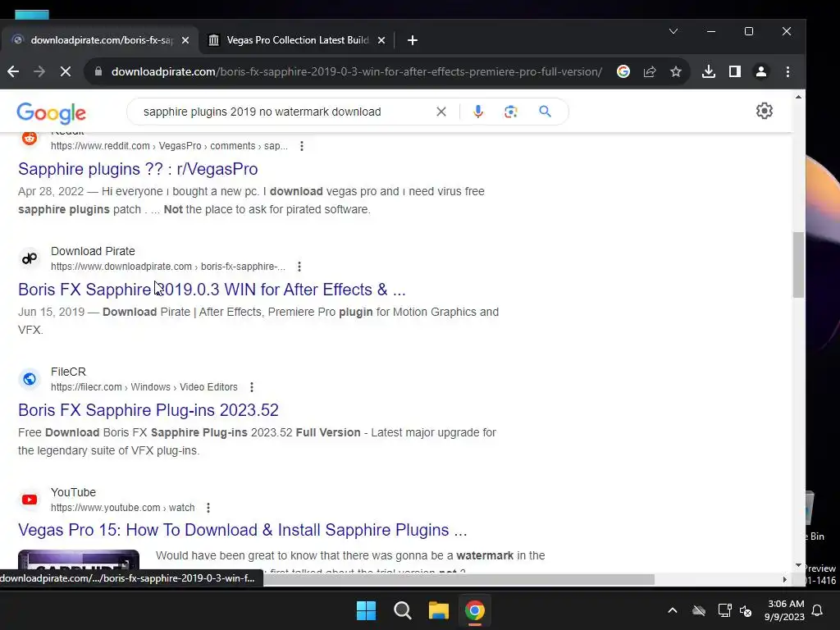Open options for Download Pirate result

pyautogui.click(x=299, y=267)
